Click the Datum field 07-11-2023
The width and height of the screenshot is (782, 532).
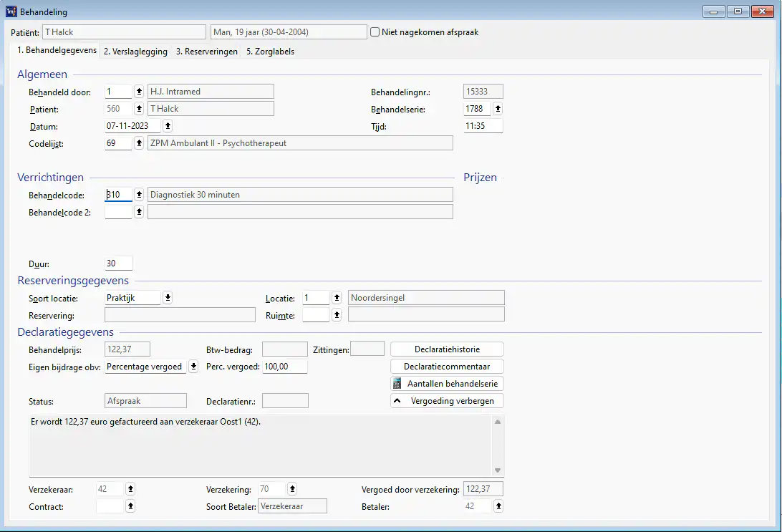coord(132,126)
